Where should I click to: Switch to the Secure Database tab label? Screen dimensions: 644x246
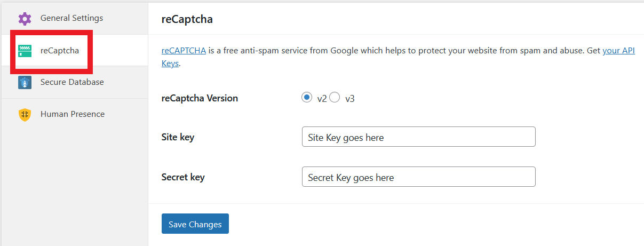tap(72, 82)
